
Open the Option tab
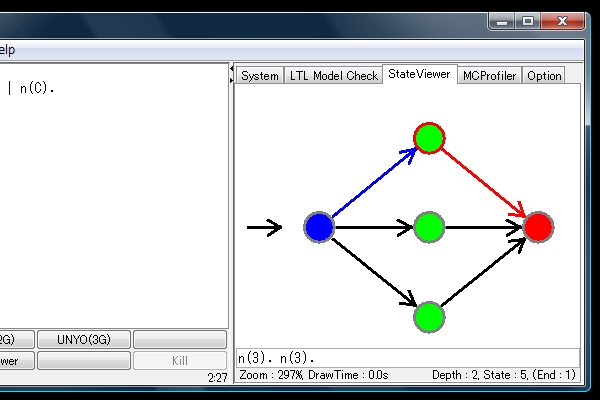pos(544,76)
